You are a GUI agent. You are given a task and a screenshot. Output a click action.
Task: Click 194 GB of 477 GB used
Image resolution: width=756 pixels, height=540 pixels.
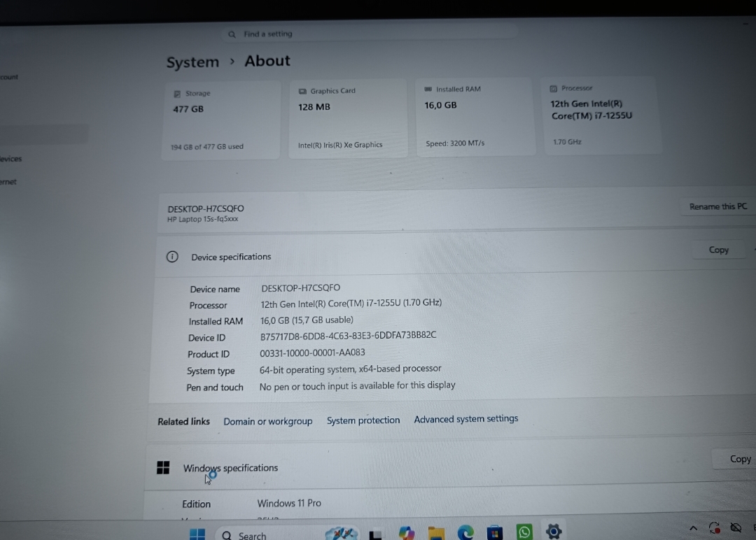pyautogui.click(x=206, y=146)
